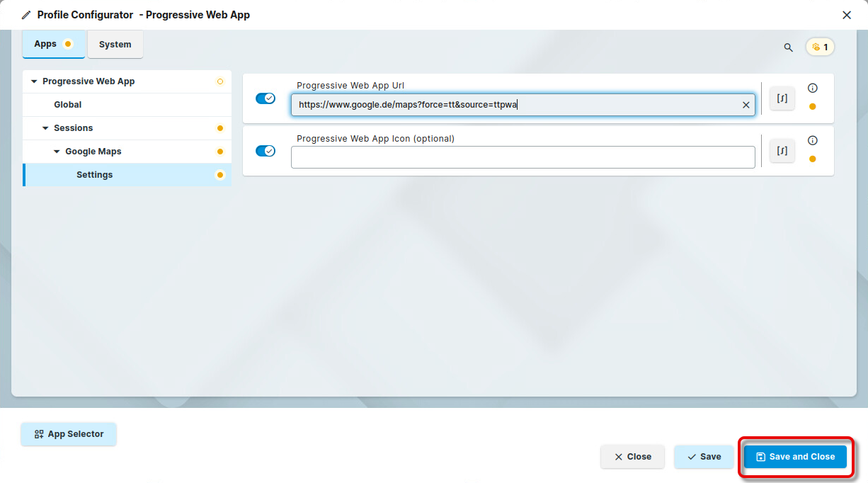Toggle the Progressive Web App Url switch
Image resolution: width=868 pixels, height=483 pixels.
point(265,98)
